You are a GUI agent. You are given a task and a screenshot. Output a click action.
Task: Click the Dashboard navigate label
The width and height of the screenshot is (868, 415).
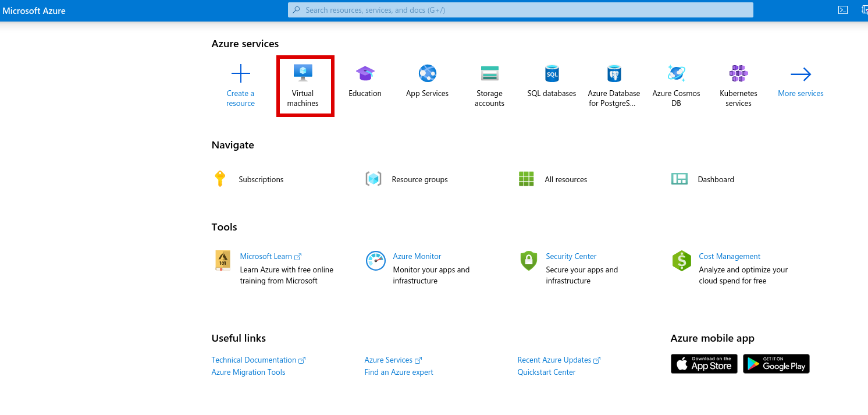(x=716, y=179)
